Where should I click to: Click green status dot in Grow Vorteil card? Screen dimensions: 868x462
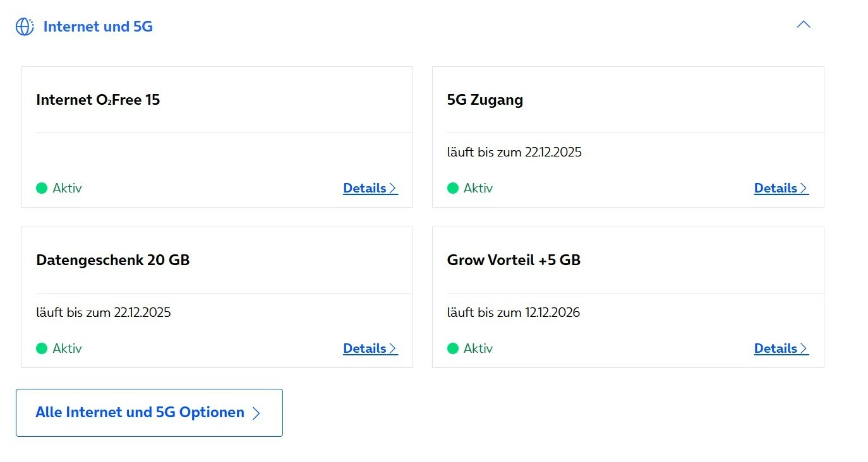452,348
